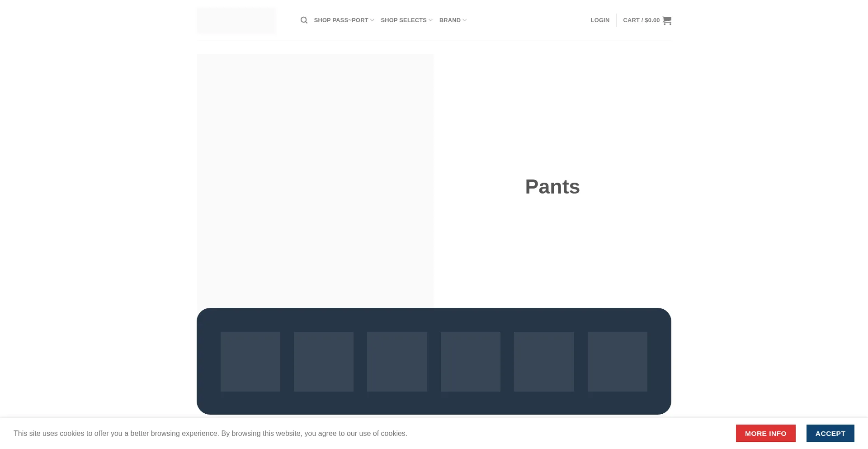Select the fifth thumbnail in dark carousel
The width and height of the screenshot is (868, 449).
pyautogui.click(x=544, y=362)
